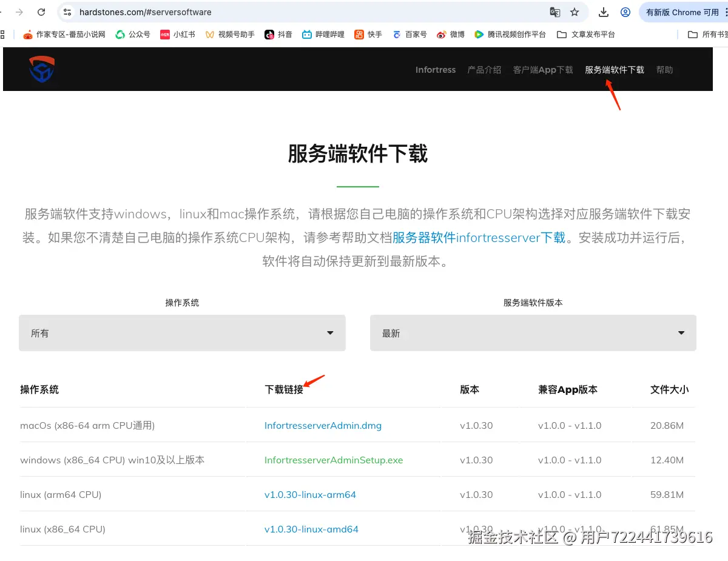Open the 小红书 bookmark

point(178,35)
